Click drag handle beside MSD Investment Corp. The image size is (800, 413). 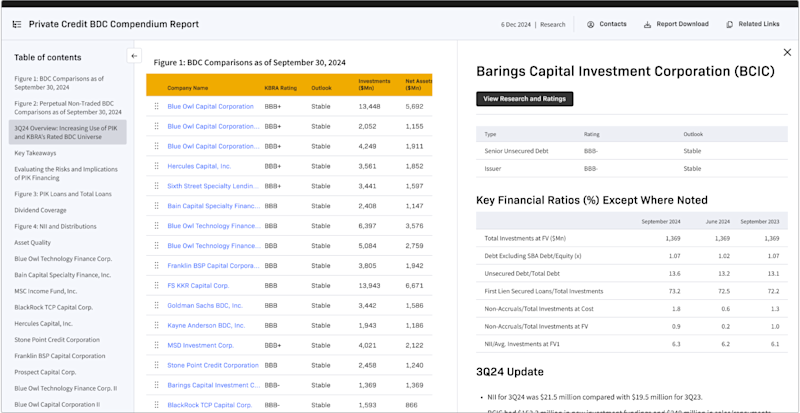click(x=157, y=345)
